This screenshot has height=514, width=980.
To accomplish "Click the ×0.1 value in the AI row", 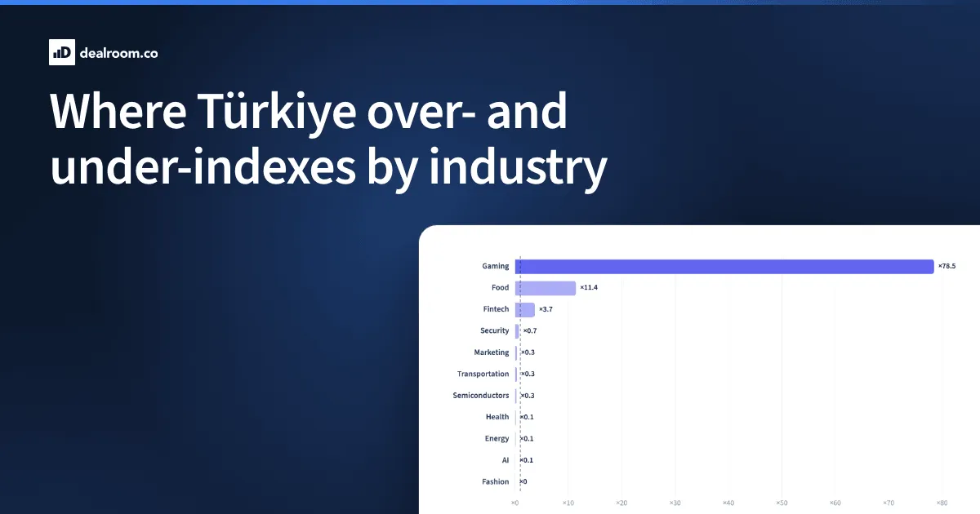I will [526, 460].
